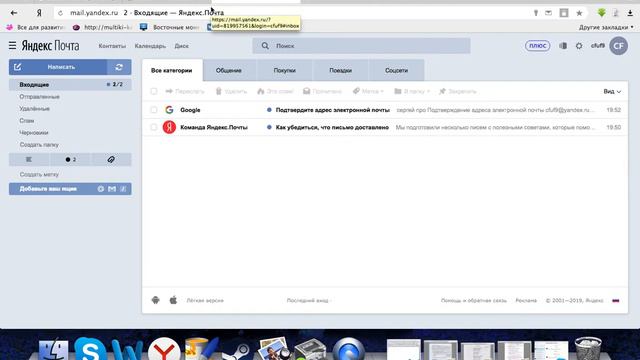640x360 pixels.
Task: Open browser downloads arrow icon
Action: click(x=630, y=13)
